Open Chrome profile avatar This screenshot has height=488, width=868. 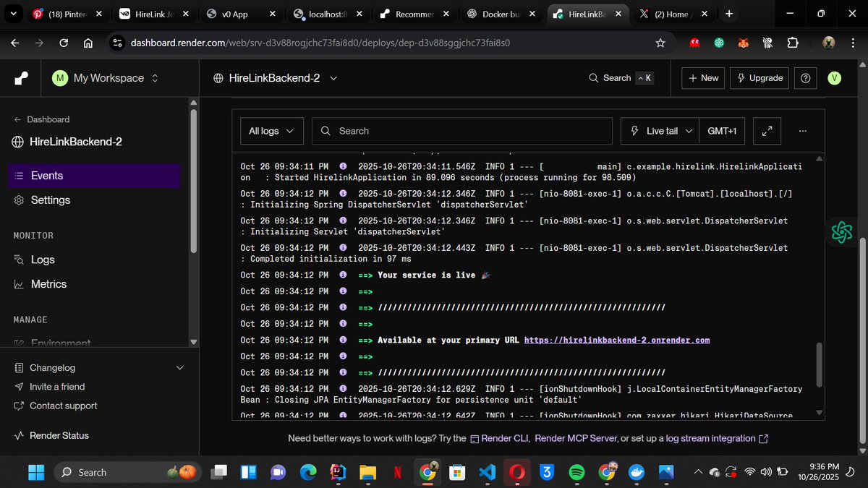829,43
